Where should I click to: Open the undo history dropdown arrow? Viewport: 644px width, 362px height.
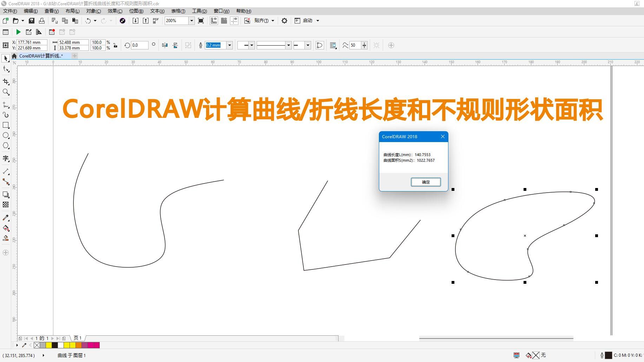tap(95, 21)
